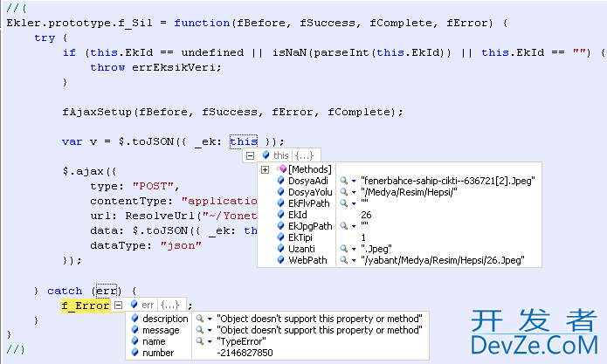The height and width of the screenshot is (364, 607).
Task: Select the EkId value 26
Action: pyautogui.click(x=366, y=215)
